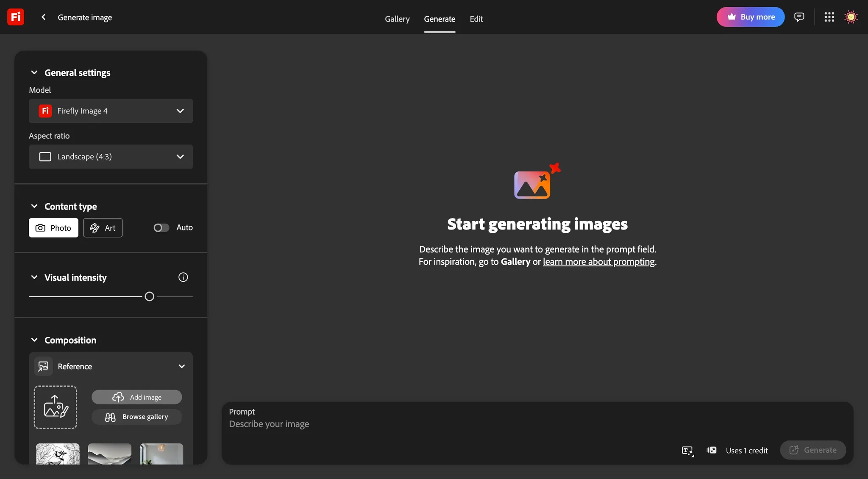
Task: Click the Buy more button
Action: 750,17
